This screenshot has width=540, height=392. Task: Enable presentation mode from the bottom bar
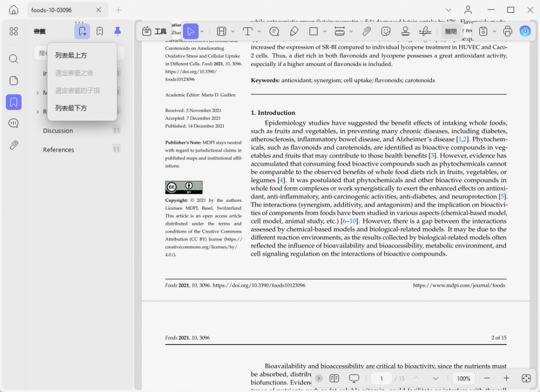(354, 378)
